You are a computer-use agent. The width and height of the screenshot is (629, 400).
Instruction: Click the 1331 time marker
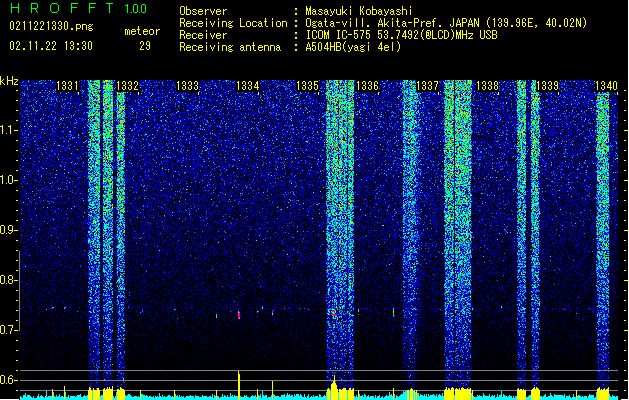tap(67, 85)
